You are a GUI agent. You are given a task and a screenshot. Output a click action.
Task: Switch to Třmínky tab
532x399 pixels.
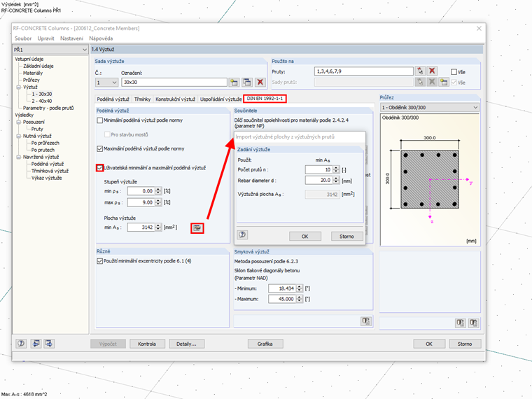[142, 99]
